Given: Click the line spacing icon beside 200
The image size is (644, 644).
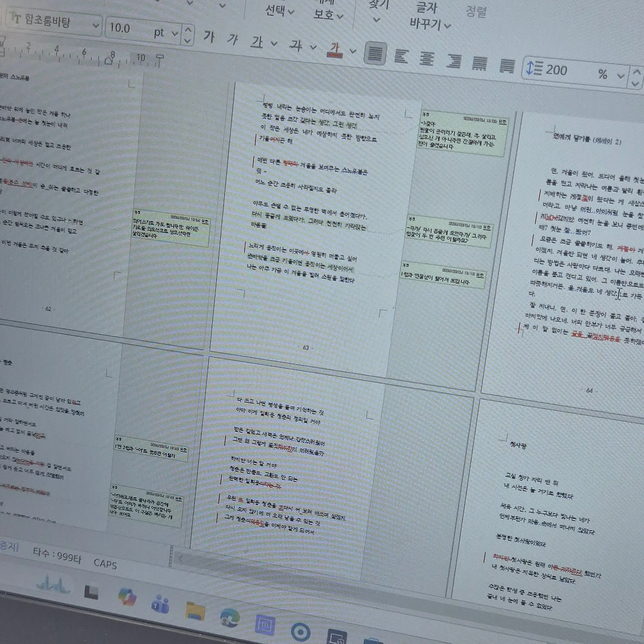Looking at the screenshot, I should 534,67.
